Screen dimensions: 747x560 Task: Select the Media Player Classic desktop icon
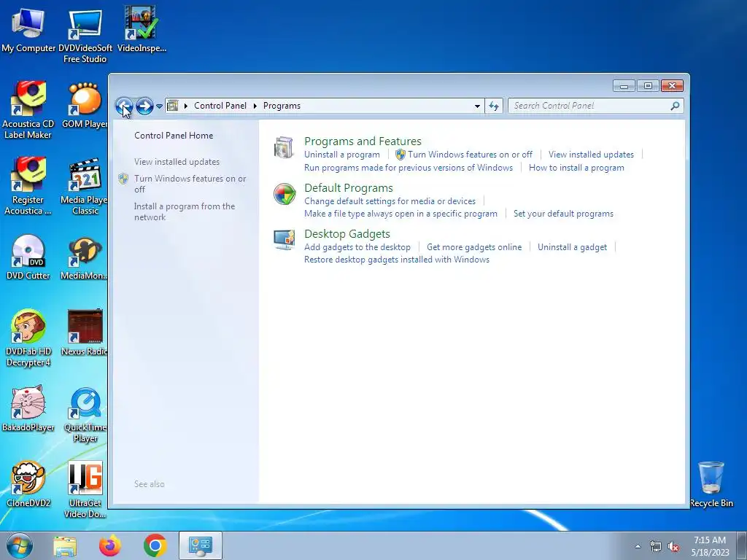pos(84,186)
